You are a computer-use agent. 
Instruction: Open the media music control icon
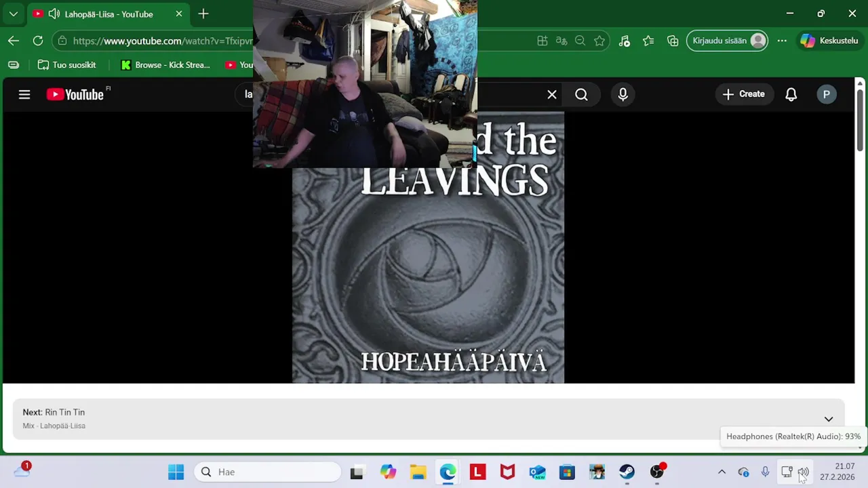[x=625, y=41]
